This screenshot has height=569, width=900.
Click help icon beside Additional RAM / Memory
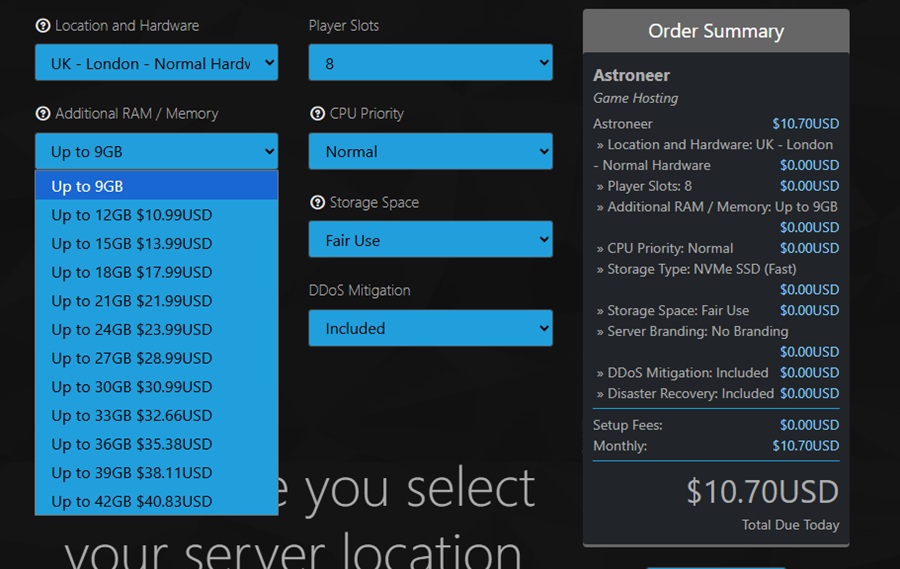point(42,114)
